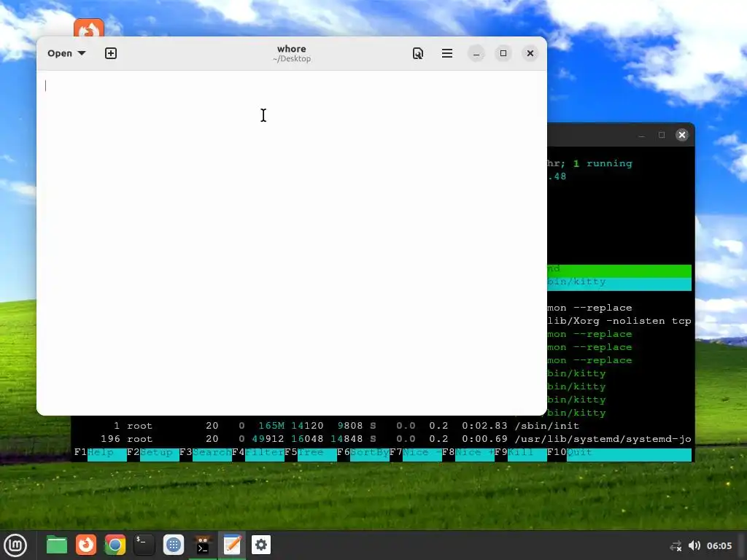Select the /sbin/init process row
Screen dimensions: 747x560
point(382,426)
